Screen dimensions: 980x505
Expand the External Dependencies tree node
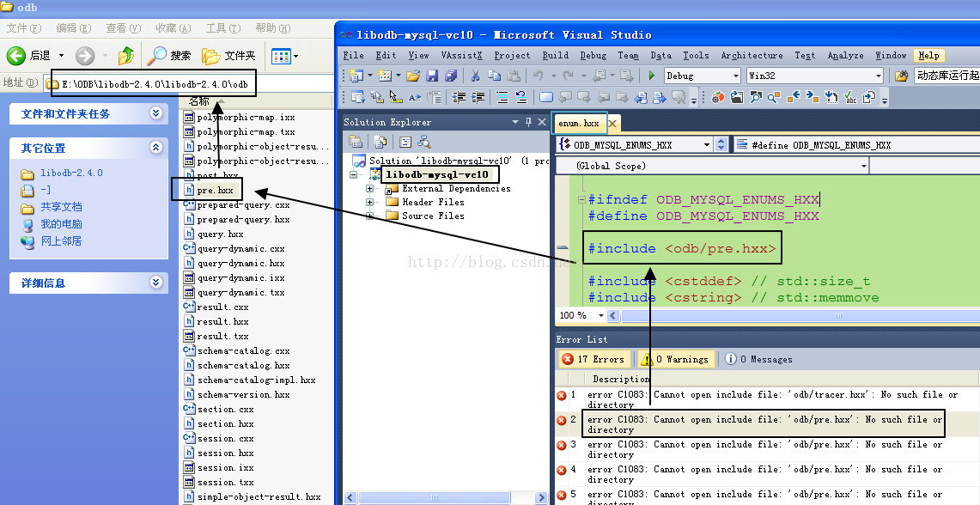(369, 188)
